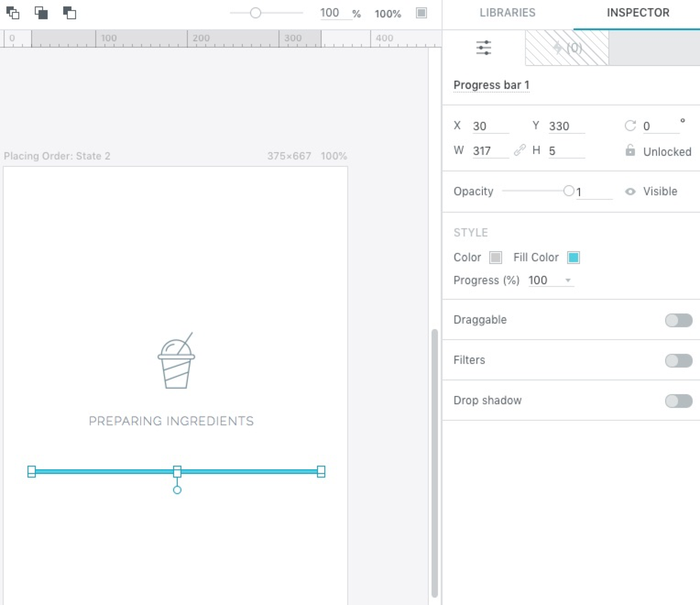Switch to the LIBRARIES tab
This screenshot has width=700, height=605.
[x=508, y=13]
